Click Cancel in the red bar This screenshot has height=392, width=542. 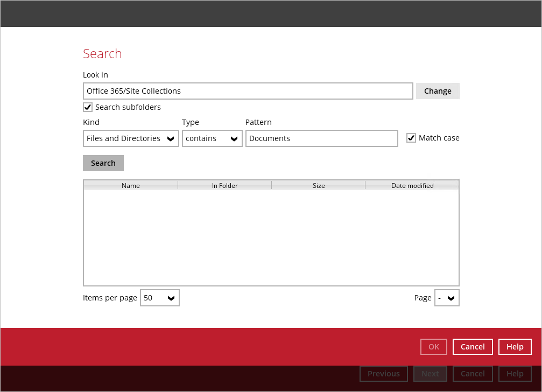point(473,347)
